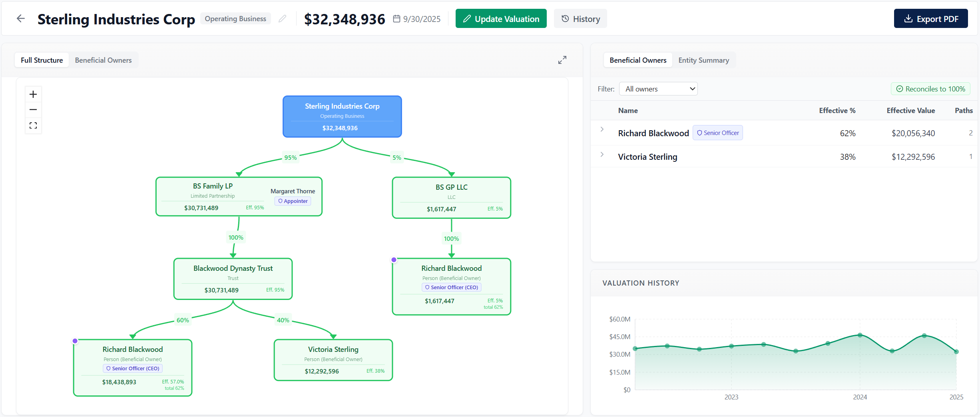Image resolution: width=980 pixels, height=417 pixels.
Task: Click Senior Officer (CEO) badge on $1,617,447 node
Action: (x=451, y=287)
